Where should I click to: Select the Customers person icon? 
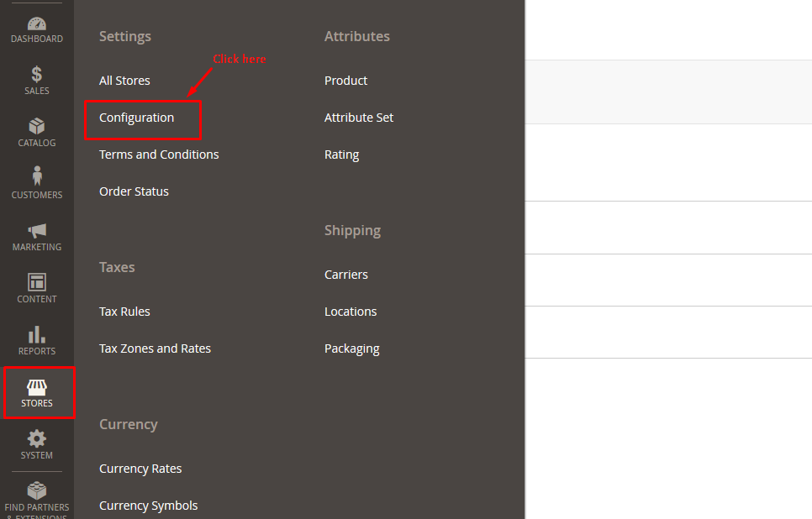click(37, 177)
